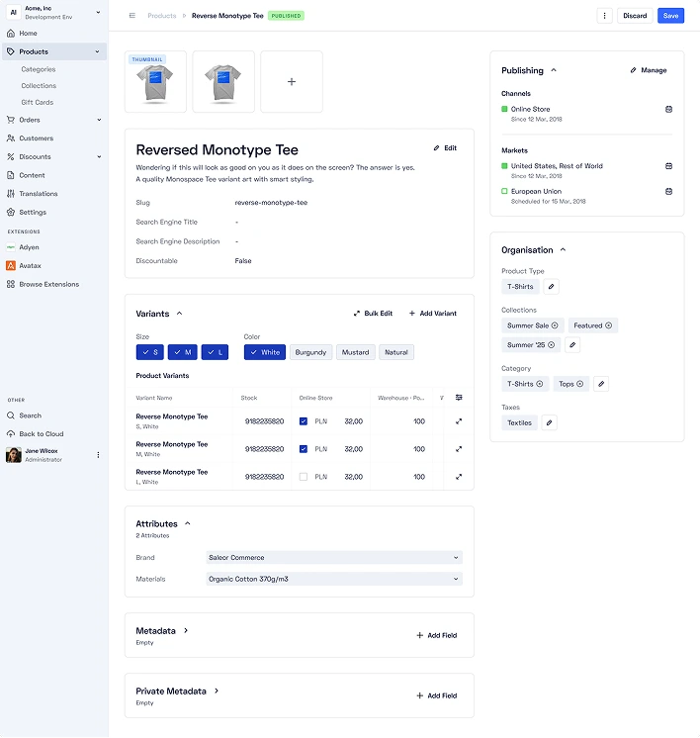Remove the Featured collection tag
The image size is (700, 738).
[609, 325]
